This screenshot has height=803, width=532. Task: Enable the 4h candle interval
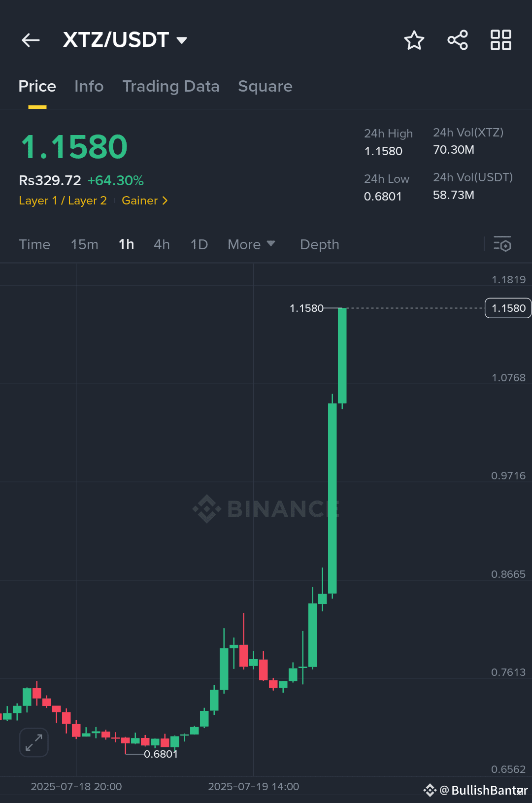pos(162,244)
